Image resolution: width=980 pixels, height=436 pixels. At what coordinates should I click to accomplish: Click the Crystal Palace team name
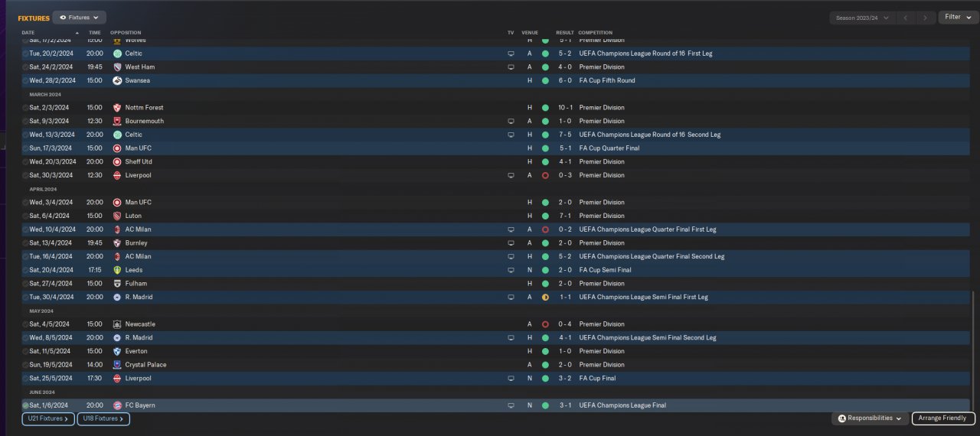(x=145, y=365)
